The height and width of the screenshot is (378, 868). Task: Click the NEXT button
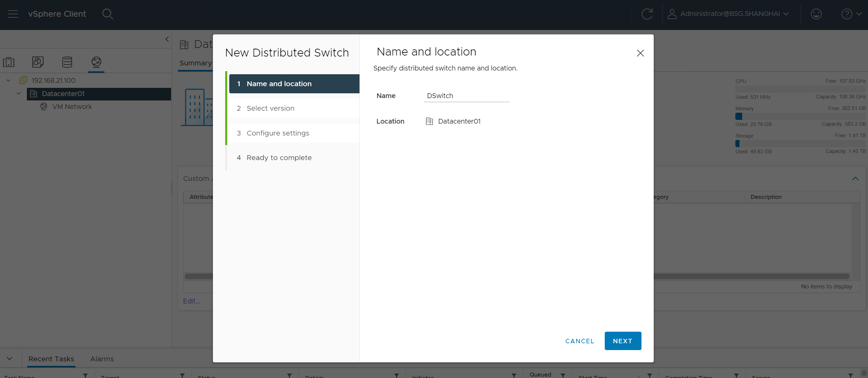tap(622, 341)
